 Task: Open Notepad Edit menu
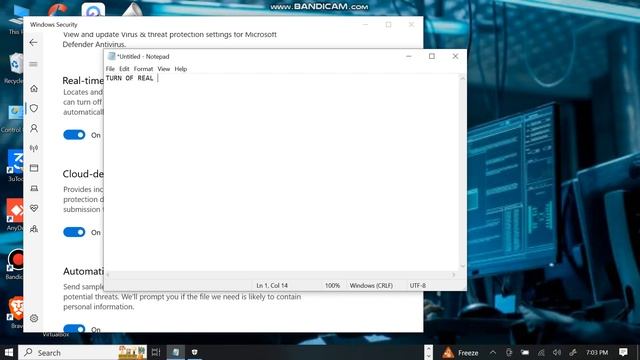click(124, 69)
